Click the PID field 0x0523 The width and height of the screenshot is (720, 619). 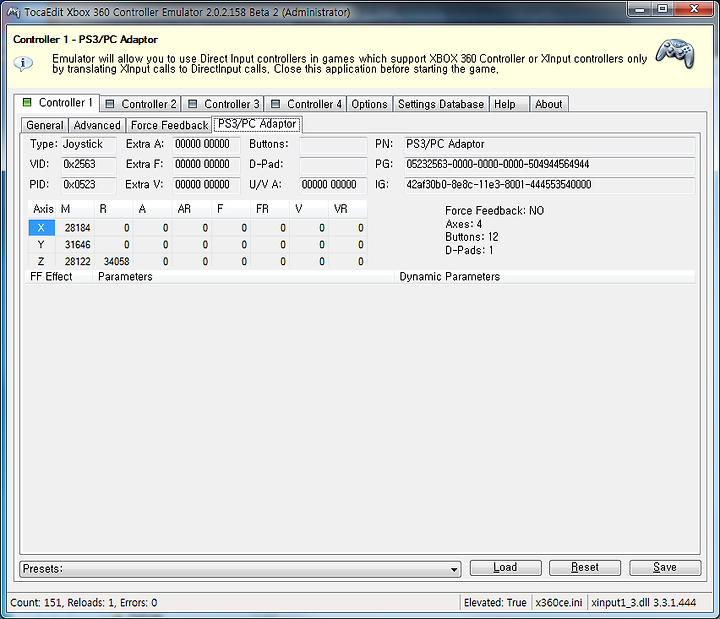89,185
